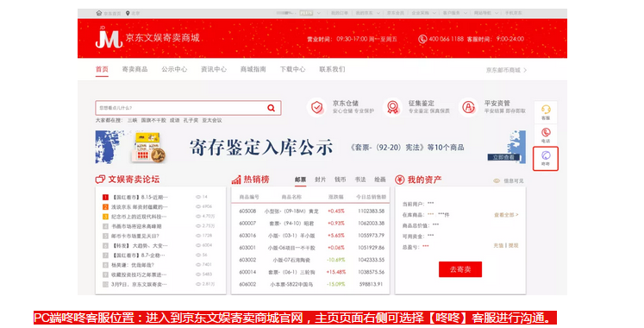Click product row 605008
Screen dimensions: 644x328
(310, 211)
